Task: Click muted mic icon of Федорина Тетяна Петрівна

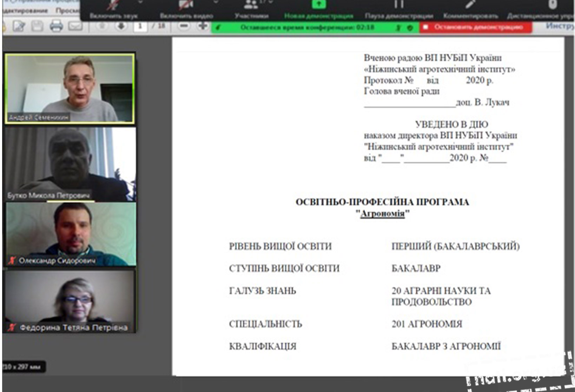Action: (x=12, y=327)
